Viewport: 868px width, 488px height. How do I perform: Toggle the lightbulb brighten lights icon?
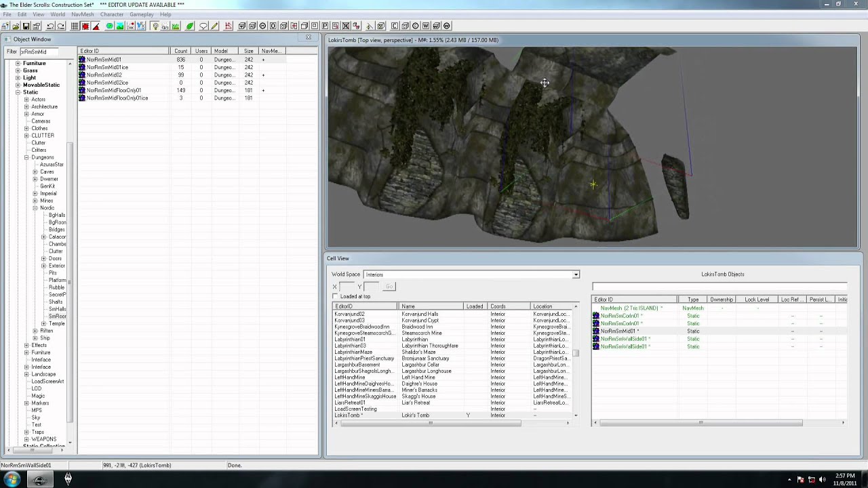(x=155, y=26)
